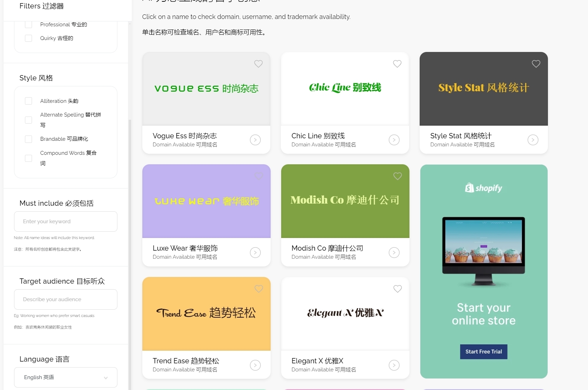Click the heart icon on Chic Line
588x390 pixels.
(x=397, y=64)
